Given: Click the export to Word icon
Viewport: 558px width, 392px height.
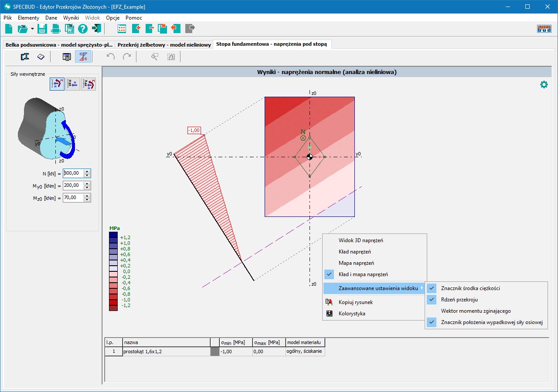Looking at the screenshot, I should [69, 29].
